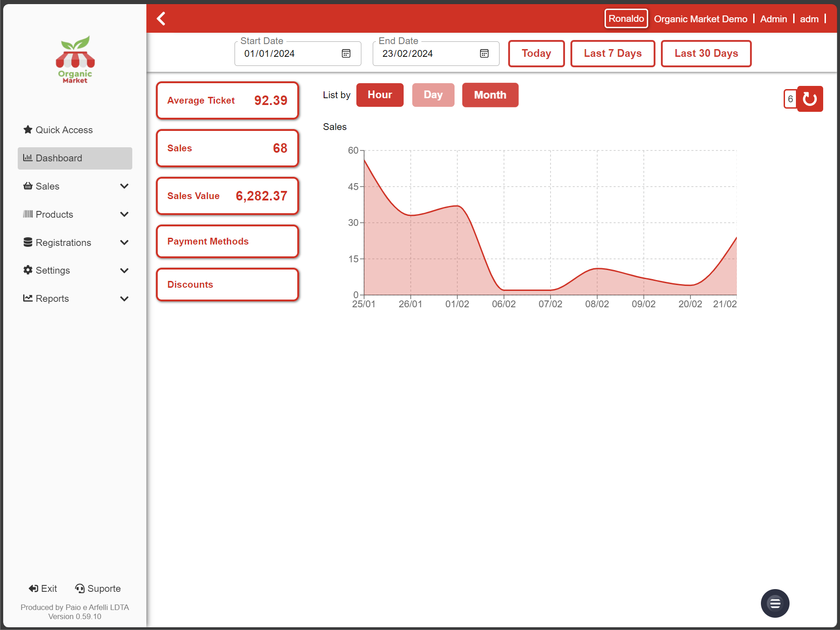Click the line chart icon beside Reports
This screenshot has height=630, width=840.
click(28, 298)
